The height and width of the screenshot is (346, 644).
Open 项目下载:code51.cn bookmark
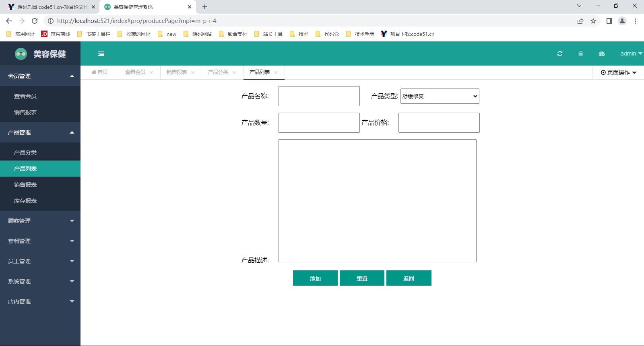pyautogui.click(x=408, y=34)
